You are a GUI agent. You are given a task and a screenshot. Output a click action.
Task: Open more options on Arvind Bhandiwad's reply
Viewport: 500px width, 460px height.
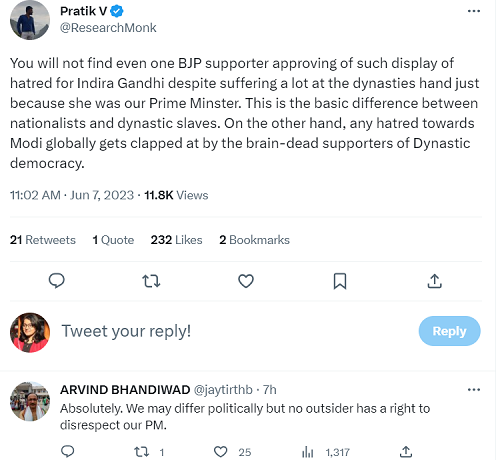click(474, 390)
